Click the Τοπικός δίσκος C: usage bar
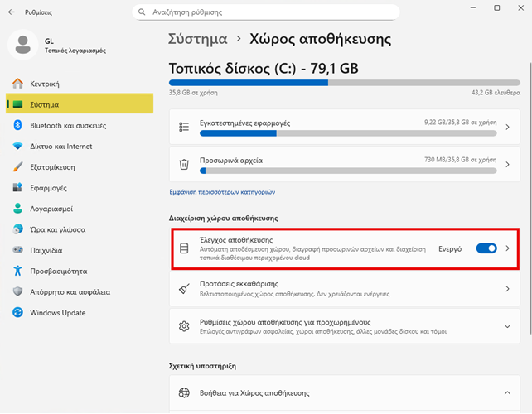Viewport: 532px width, 414px height. (345, 83)
